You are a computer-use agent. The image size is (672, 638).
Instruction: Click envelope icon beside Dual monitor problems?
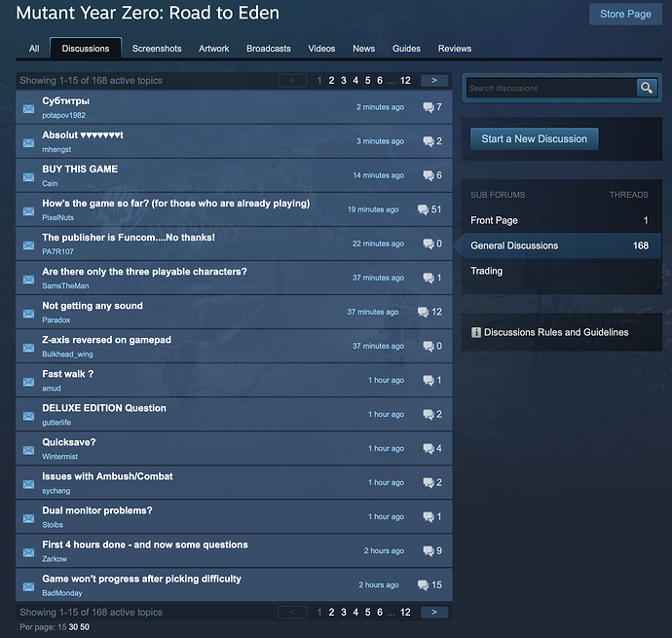point(28,518)
